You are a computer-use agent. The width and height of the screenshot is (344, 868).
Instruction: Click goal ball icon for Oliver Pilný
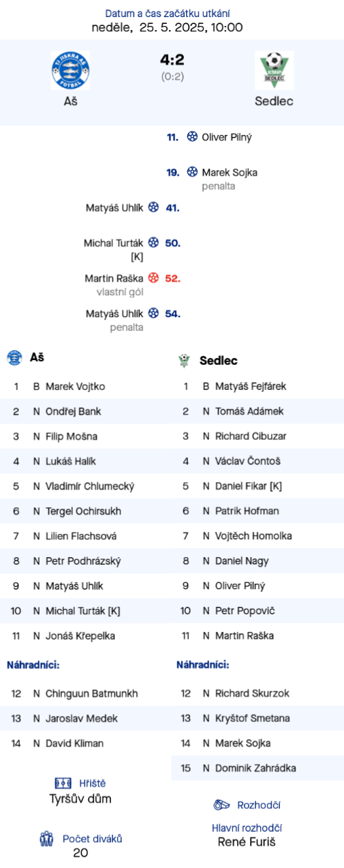point(192,137)
